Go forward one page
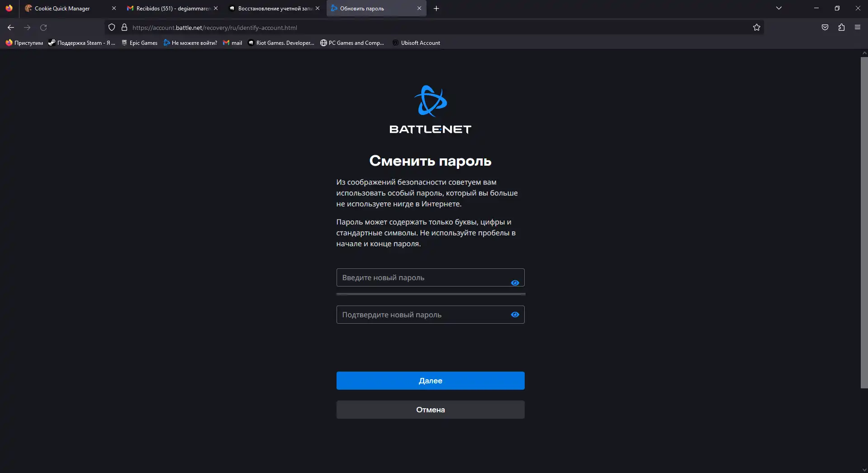This screenshot has height=473, width=868. coord(27,28)
